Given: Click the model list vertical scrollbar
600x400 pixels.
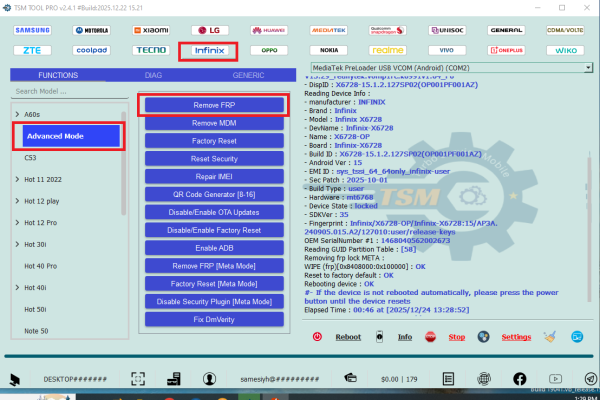Looking at the screenshot, I should 124,163.
